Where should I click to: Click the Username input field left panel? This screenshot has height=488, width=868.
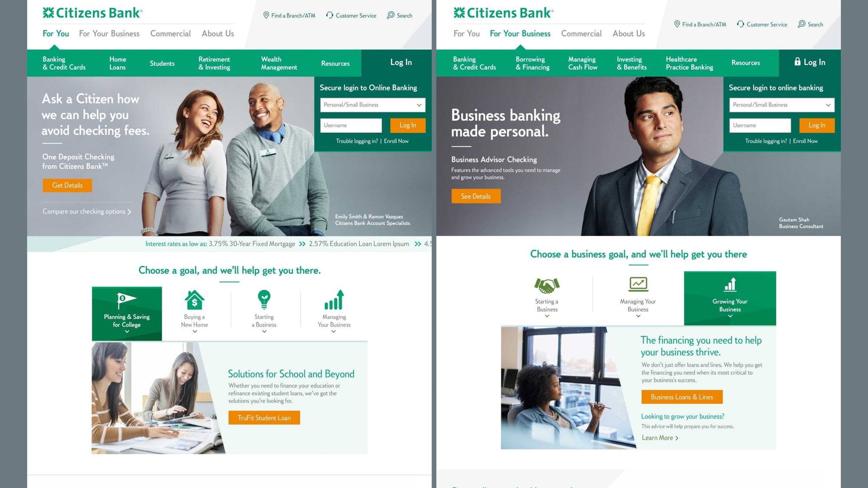pyautogui.click(x=352, y=126)
